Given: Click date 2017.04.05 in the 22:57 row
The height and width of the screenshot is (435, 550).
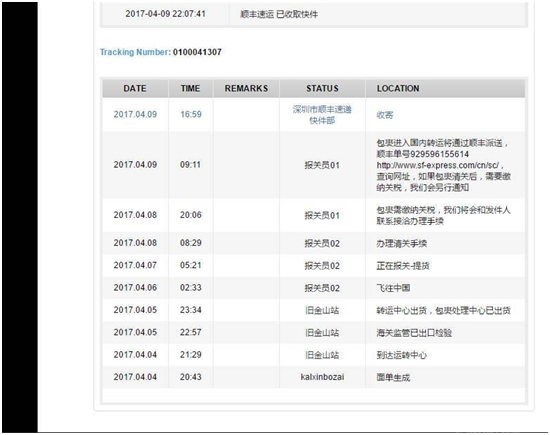Looking at the screenshot, I should 135,332.
